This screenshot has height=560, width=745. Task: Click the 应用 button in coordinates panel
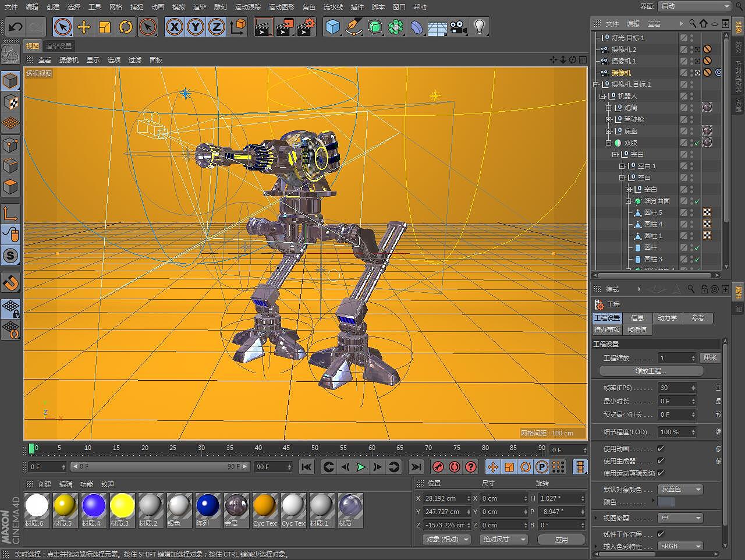tap(561, 540)
